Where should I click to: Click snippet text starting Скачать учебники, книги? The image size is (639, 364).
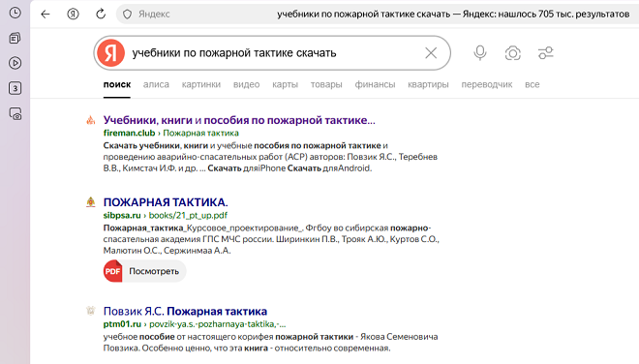pyautogui.click(x=270, y=157)
